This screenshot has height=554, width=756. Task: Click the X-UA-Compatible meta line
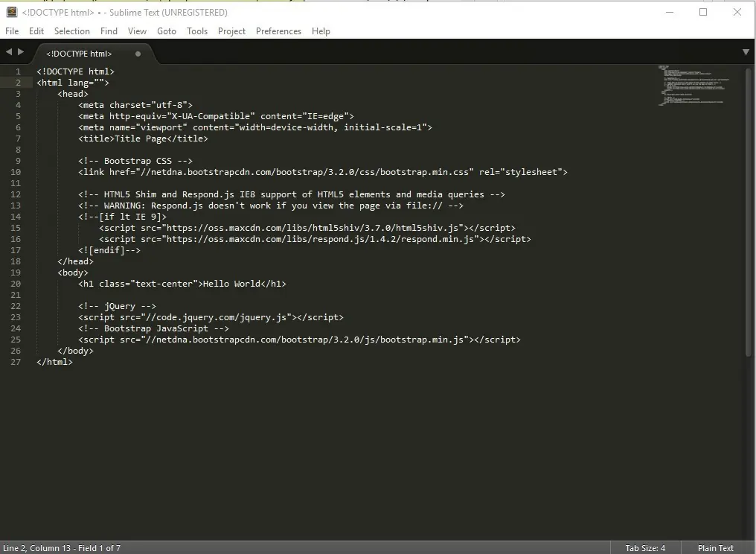click(216, 116)
